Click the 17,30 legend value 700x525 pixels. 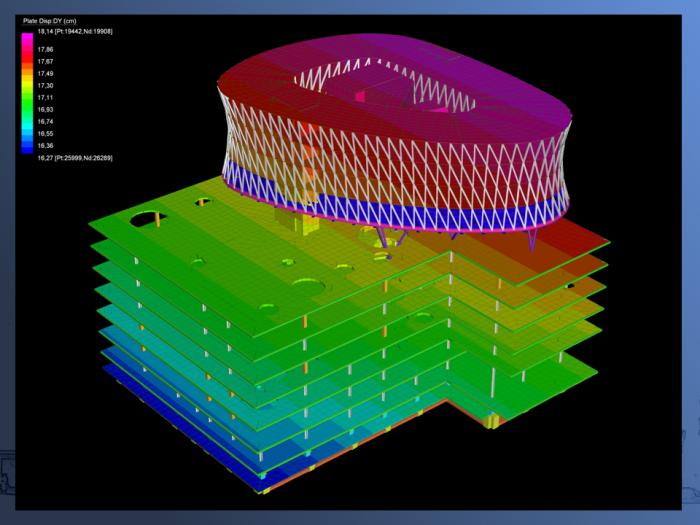[45, 85]
